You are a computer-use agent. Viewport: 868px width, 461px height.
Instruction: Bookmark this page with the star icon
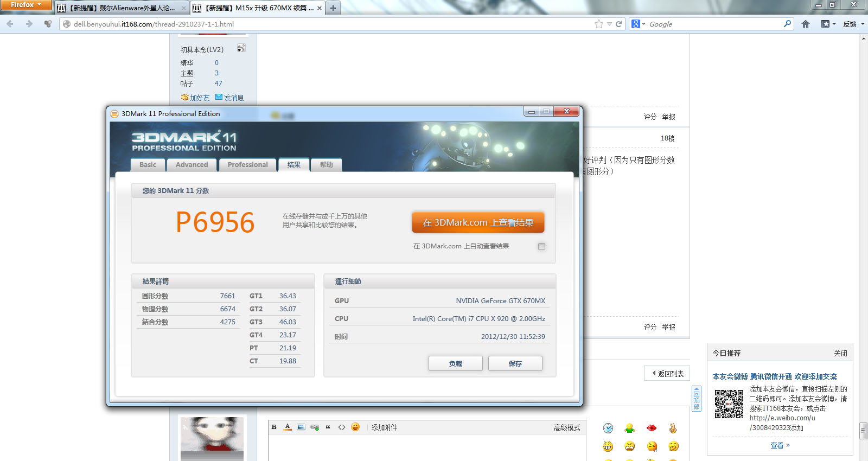pyautogui.click(x=599, y=24)
